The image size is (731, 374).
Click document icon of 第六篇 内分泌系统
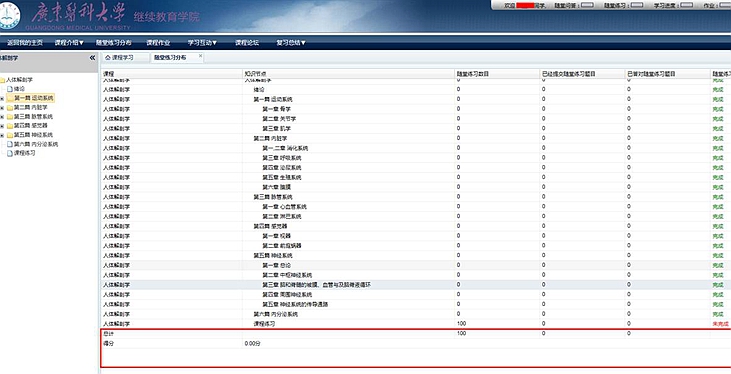(10, 145)
